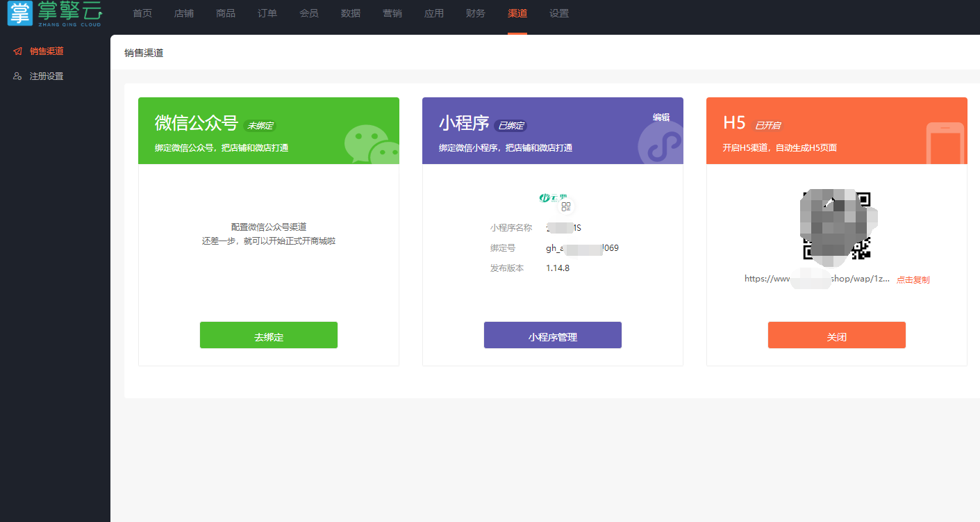Click the 绑定微信小程序 description text

coord(506,148)
